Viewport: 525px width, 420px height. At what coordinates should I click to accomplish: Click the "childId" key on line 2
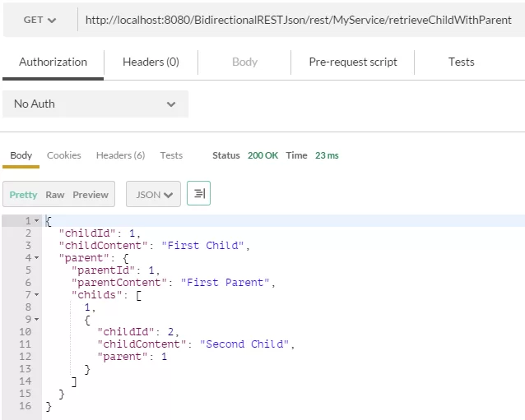[87, 233]
